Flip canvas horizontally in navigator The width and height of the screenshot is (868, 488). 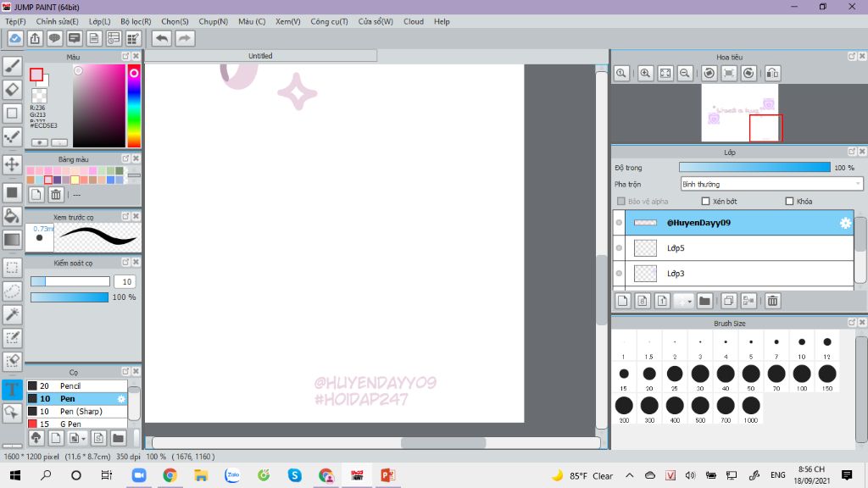(773, 73)
